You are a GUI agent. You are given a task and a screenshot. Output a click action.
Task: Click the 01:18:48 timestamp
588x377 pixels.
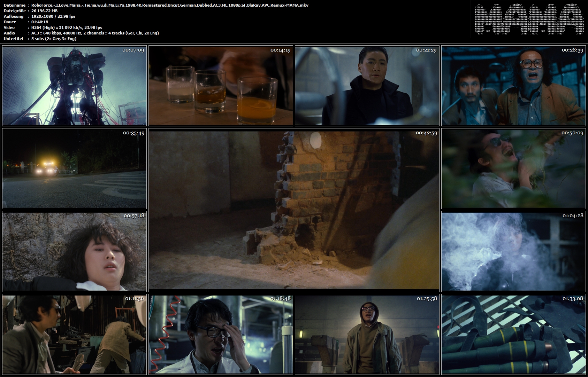tap(281, 299)
